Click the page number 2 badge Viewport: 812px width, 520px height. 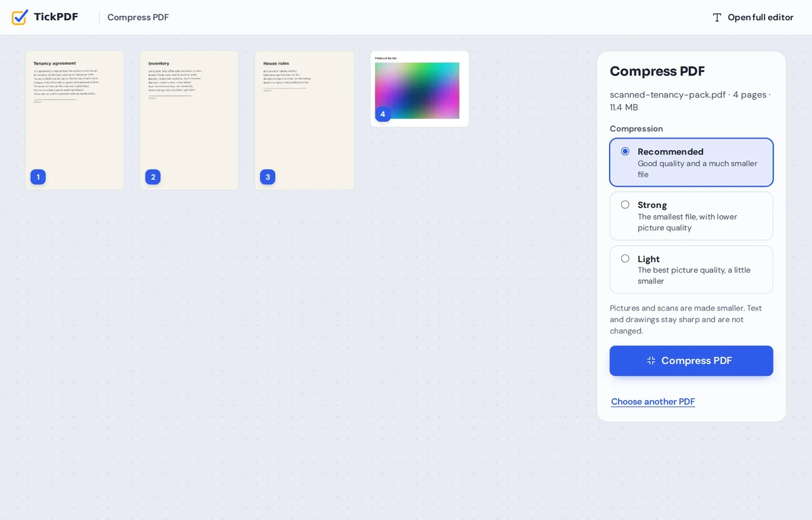[x=153, y=177]
